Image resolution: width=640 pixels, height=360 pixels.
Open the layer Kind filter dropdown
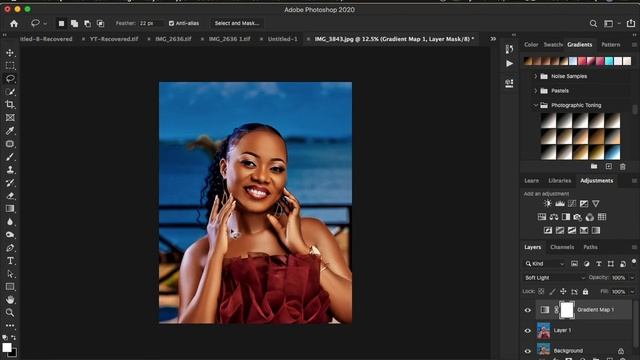545,264
